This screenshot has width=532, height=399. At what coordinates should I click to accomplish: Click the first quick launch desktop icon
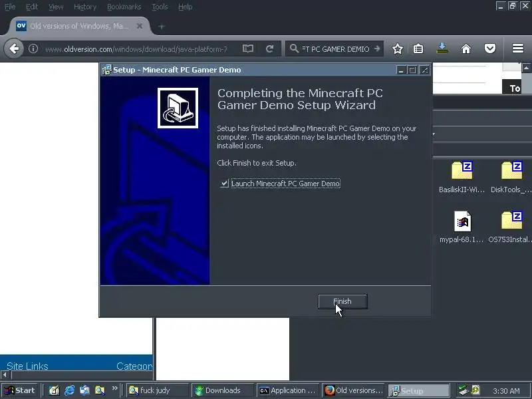[55, 390]
